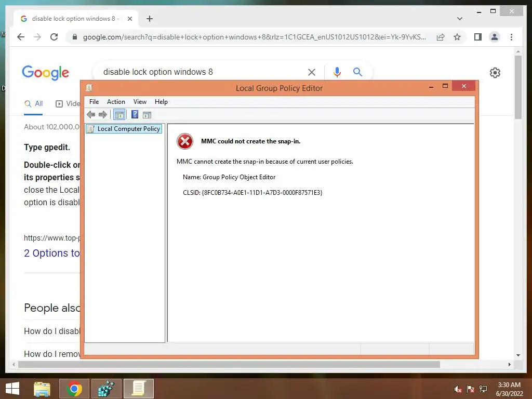Open the cube-patterned taskbar application icon
The image size is (532, 399).
(106, 389)
